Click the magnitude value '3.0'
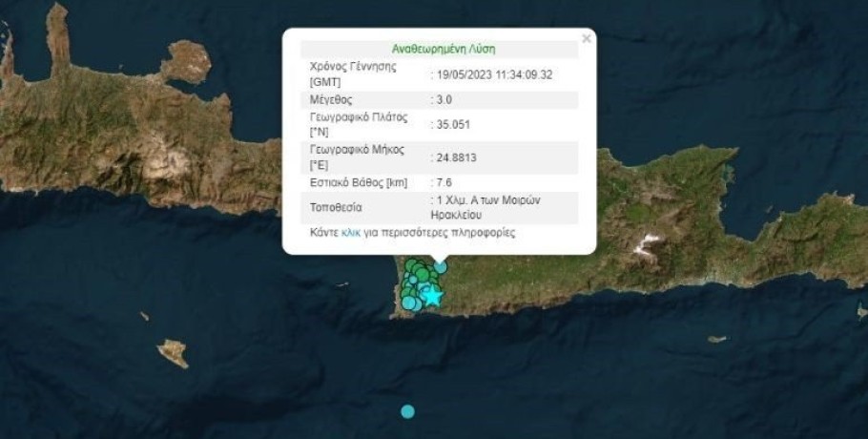868x439 pixels. (444, 100)
